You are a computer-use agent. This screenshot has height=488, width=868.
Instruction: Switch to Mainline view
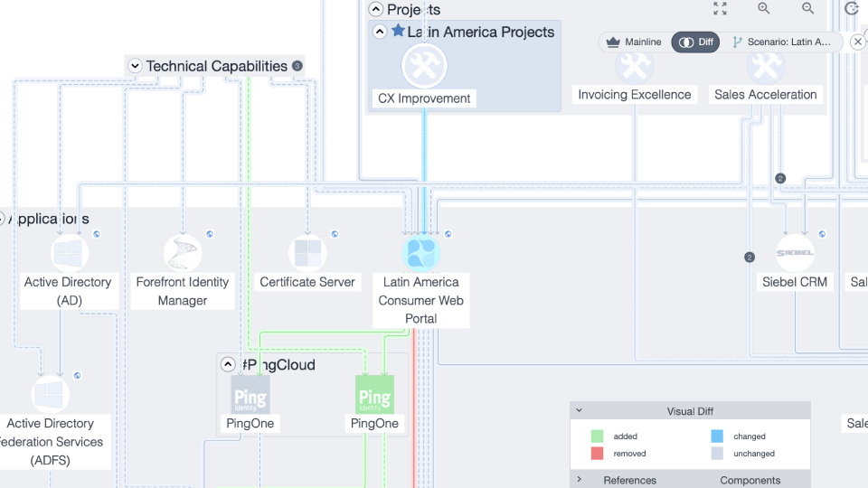point(635,42)
